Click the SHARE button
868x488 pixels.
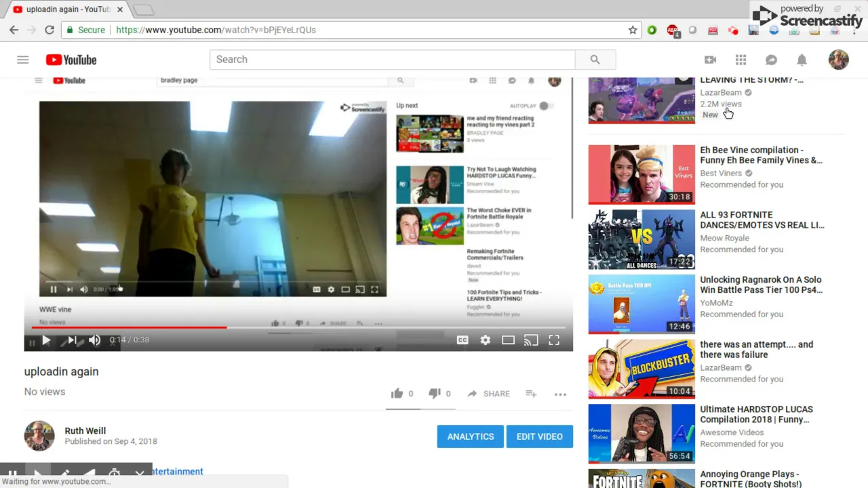488,394
